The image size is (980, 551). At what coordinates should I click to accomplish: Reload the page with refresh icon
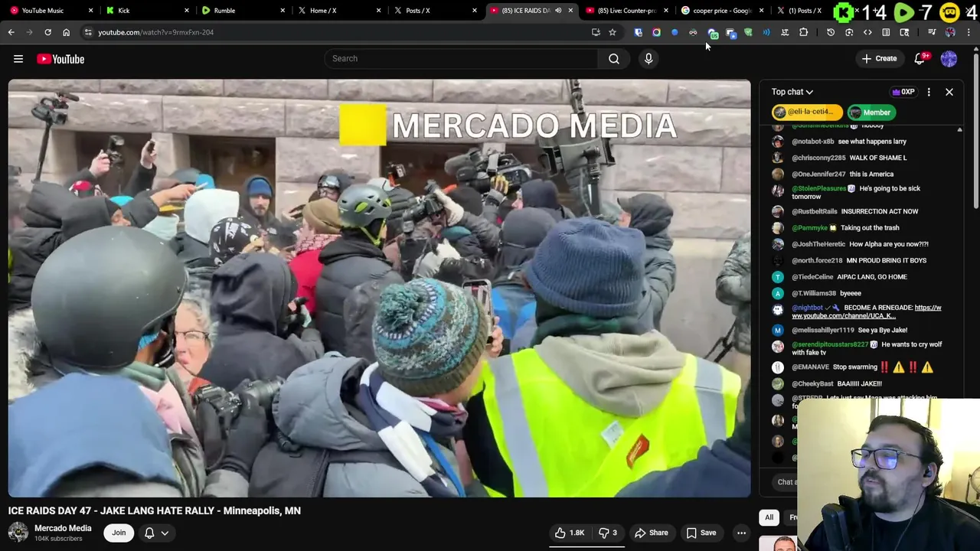(x=47, y=32)
